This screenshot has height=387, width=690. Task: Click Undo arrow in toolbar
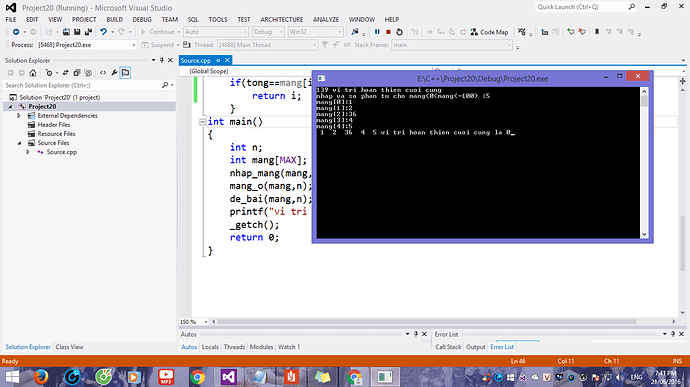point(103,32)
